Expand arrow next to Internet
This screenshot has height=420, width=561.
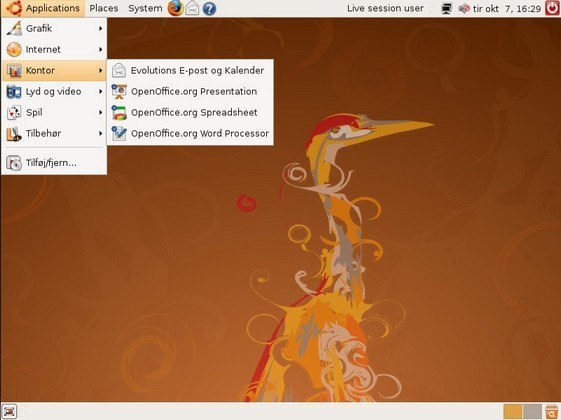tap(101, 49)
